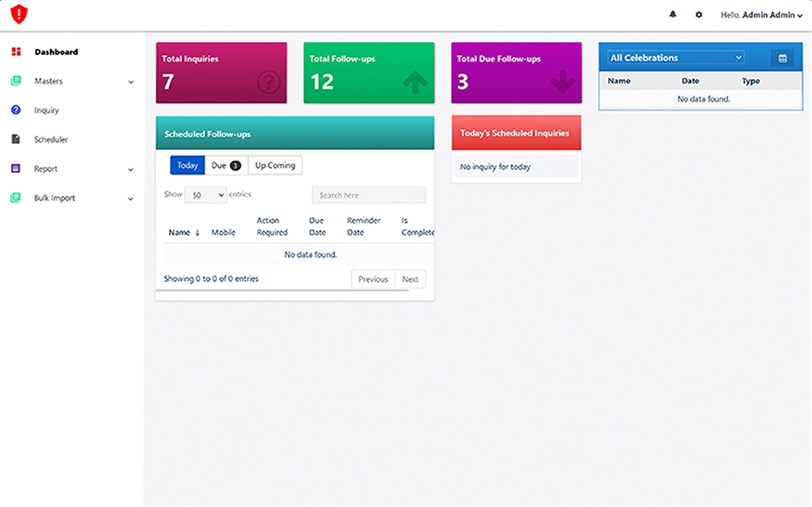The image size is (812, 507).
Task: Click the Next pagination button
Action: coord(410,279)
